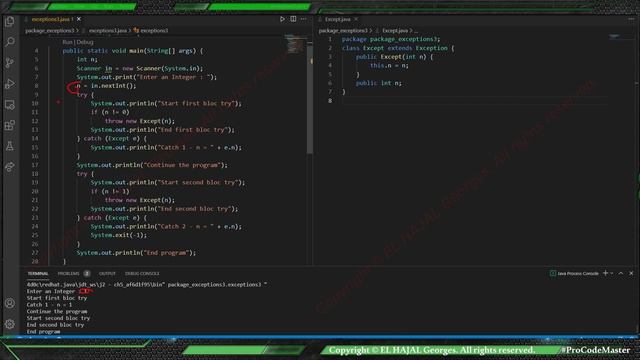Split the left editor to the right

click(x=293, y=19)
